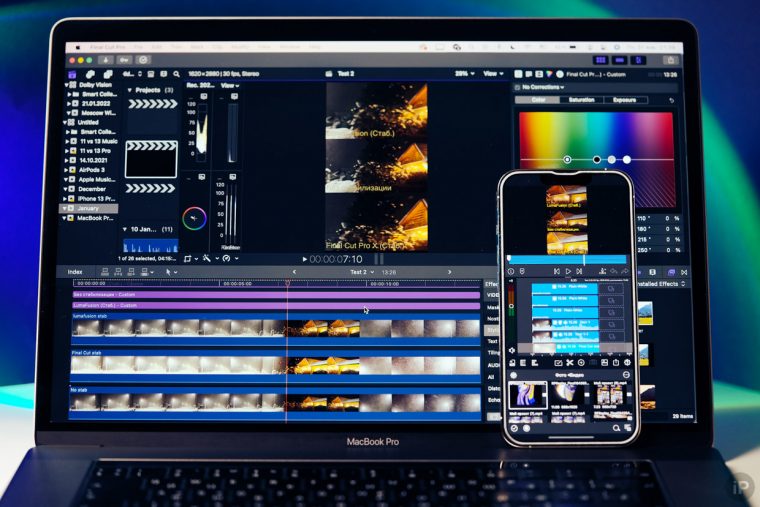Tap the play button on the phone

point(568,272)
